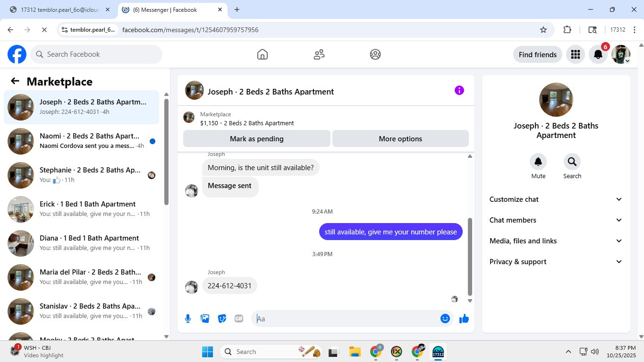Go to the Home feed icon
This screenshot has height=362, width=644.
(x=263, y=54)
